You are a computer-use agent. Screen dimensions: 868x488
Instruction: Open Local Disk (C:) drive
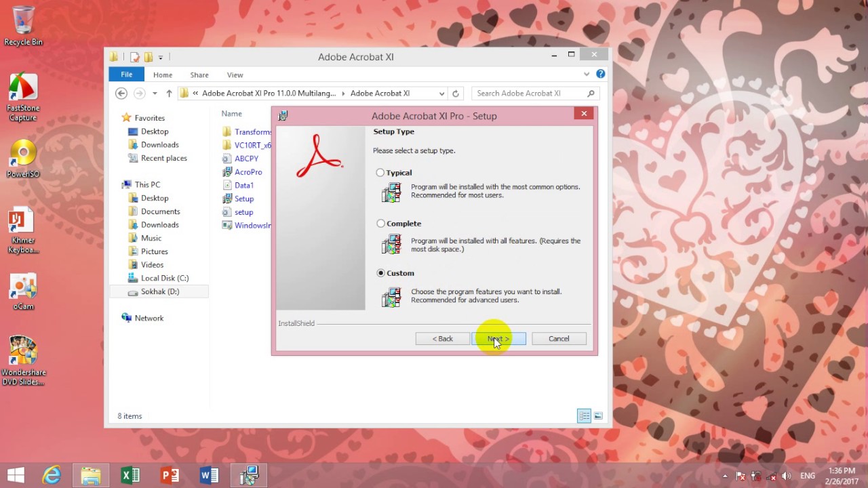pos(165,278)
